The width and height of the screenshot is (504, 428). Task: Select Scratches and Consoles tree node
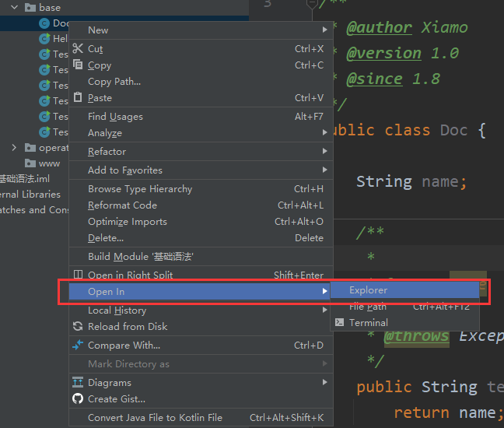[34, 210]
